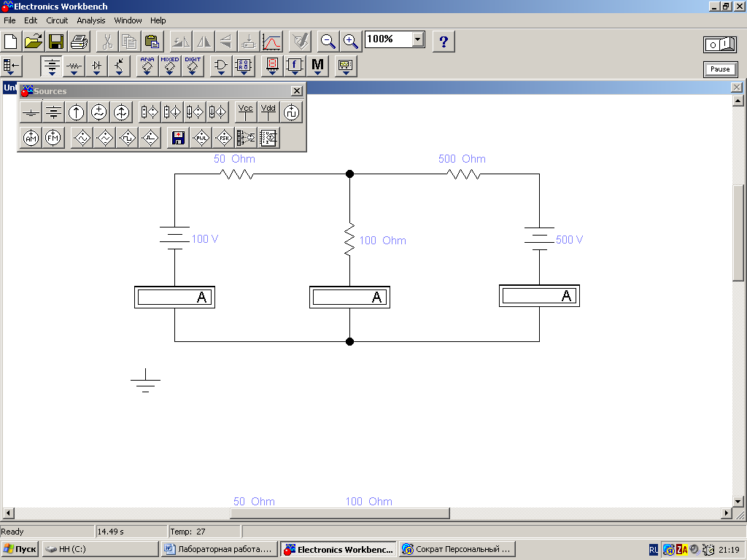Close the Sources palette
The image size is (747, 560).
point(296,90)
